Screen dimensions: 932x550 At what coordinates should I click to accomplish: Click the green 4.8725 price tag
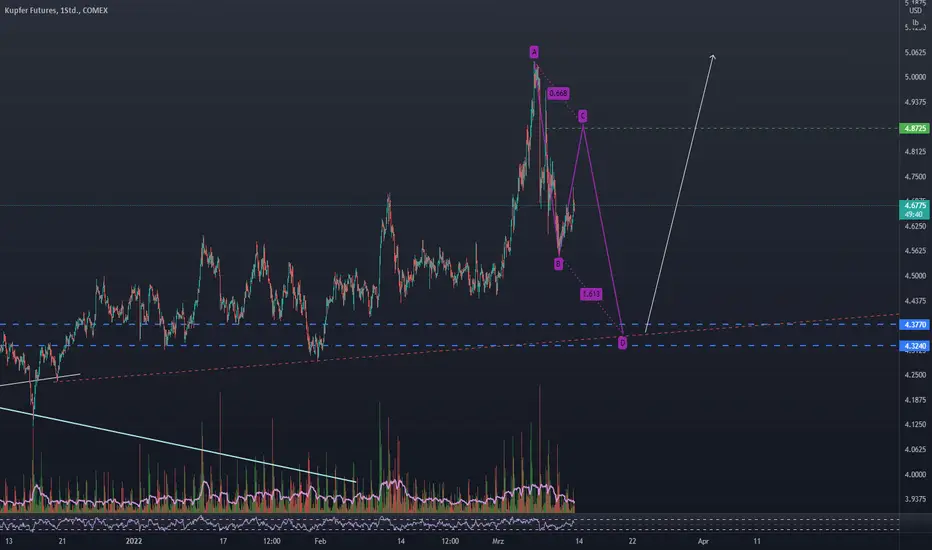pos(915,128)
